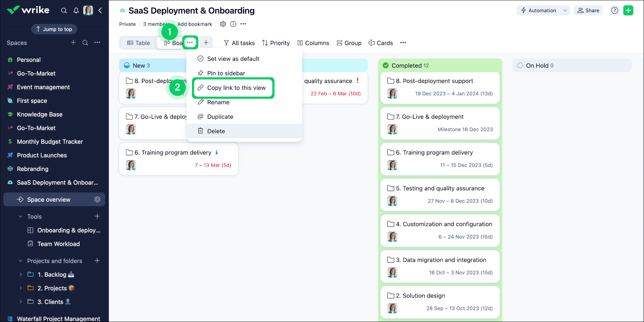Click the search icon beside Wrike logo
This screenshot has height=322, width=644.
pyautogui.click(x=64, y=10)
